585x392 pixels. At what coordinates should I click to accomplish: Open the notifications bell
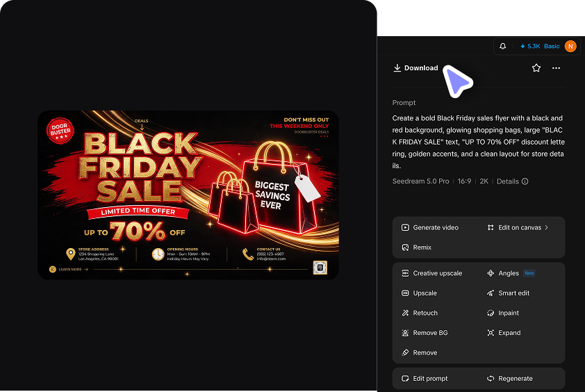click(503, 47)
